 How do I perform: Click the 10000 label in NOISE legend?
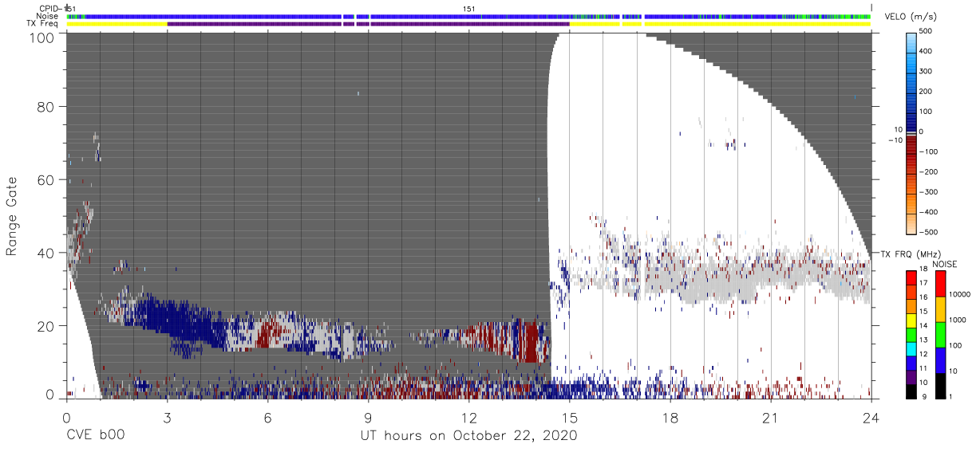[x=962, y=294]
